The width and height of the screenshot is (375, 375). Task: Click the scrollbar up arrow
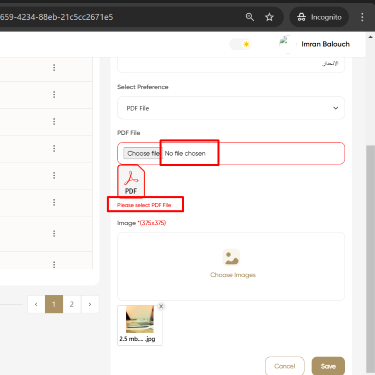coord(370,37)
